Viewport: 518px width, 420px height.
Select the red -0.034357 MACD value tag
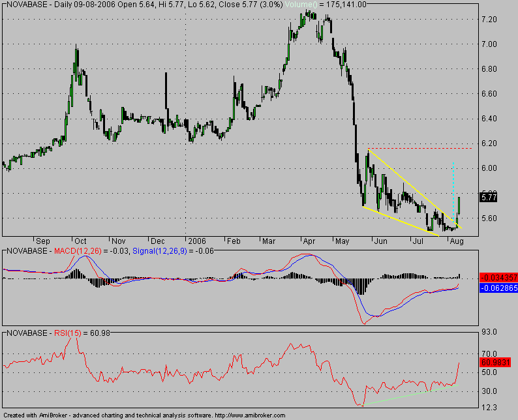coord(498,277)
